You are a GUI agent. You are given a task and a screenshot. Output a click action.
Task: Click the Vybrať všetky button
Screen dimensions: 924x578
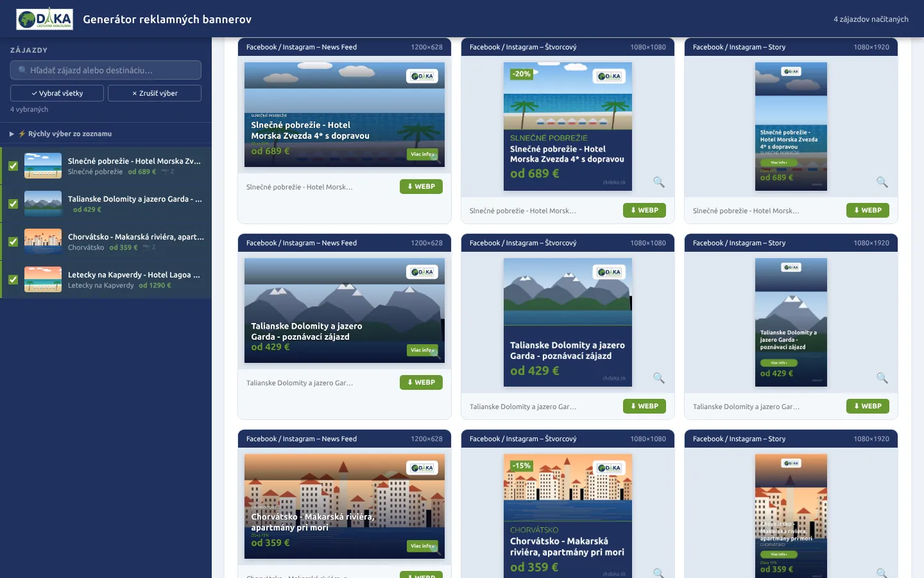(x=56, y=93)
